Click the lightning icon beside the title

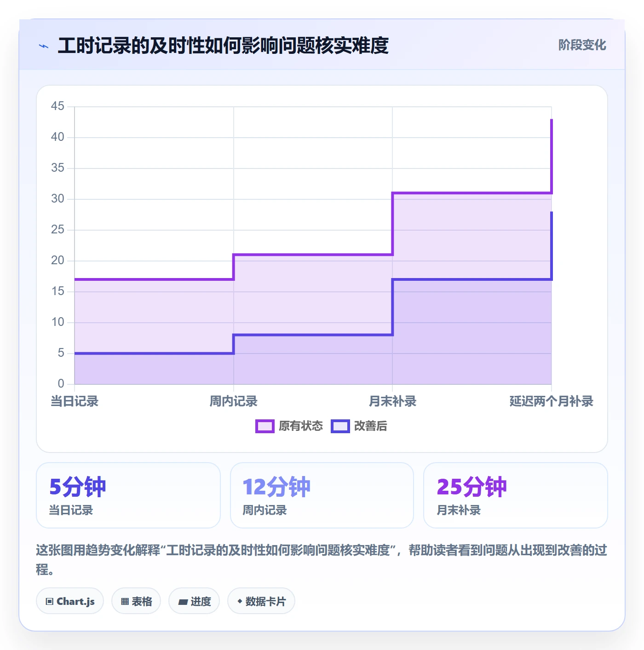[44, 46]
